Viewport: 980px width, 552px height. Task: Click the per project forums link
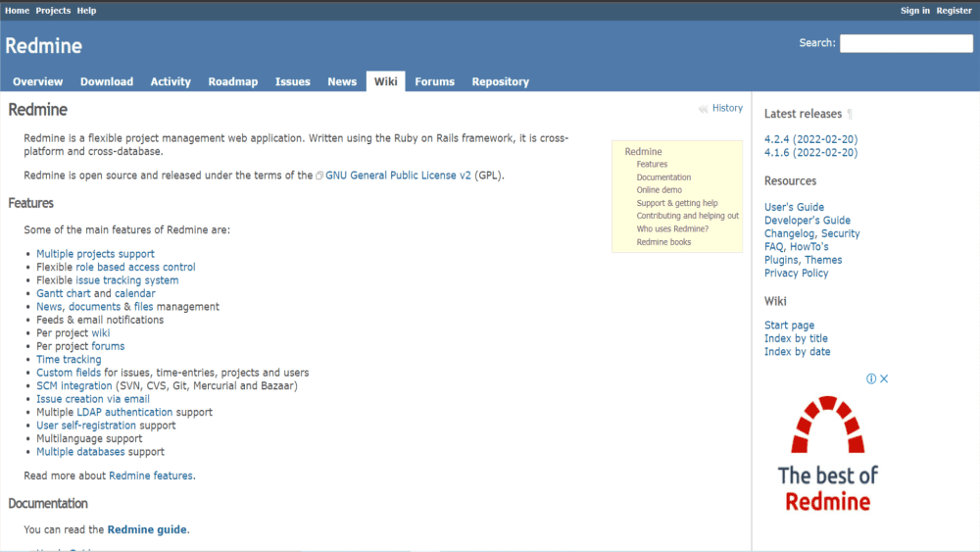(x=108, y=346)
